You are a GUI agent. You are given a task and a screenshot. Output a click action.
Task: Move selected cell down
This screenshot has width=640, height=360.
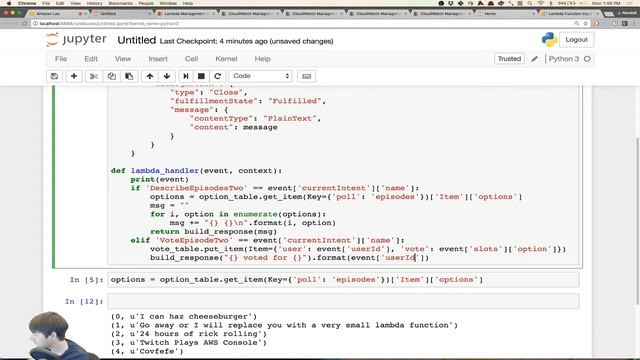point(167,76)
